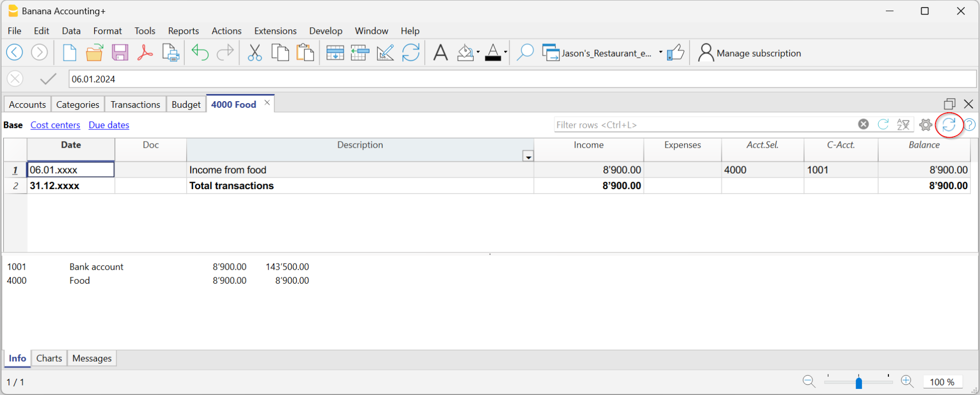Image resolution: width=980 pixels, height=395 pixels.
Task: Expand the Description column dropdown arrow
Action: coord(528,157)
